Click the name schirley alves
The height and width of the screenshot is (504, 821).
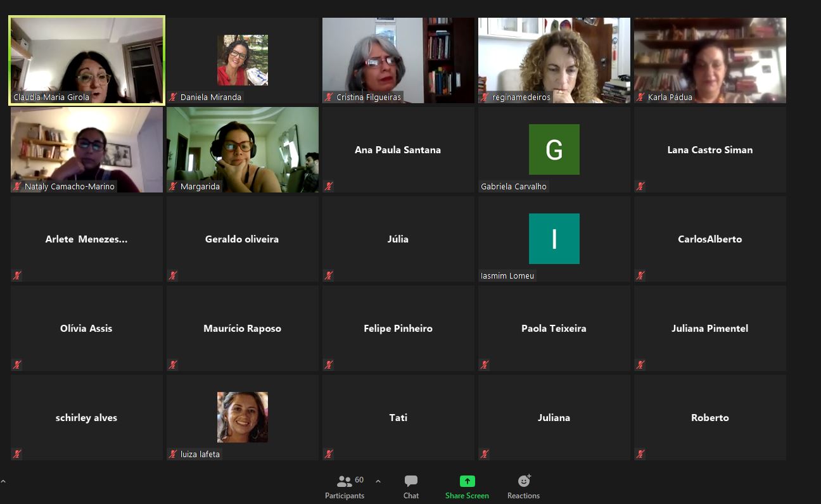[86, 418]
